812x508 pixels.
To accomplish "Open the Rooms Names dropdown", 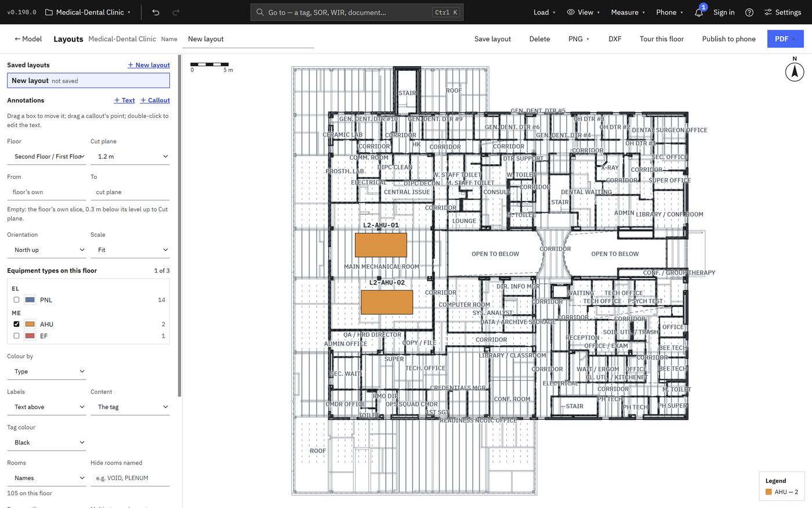I will (x=47, y=478).
